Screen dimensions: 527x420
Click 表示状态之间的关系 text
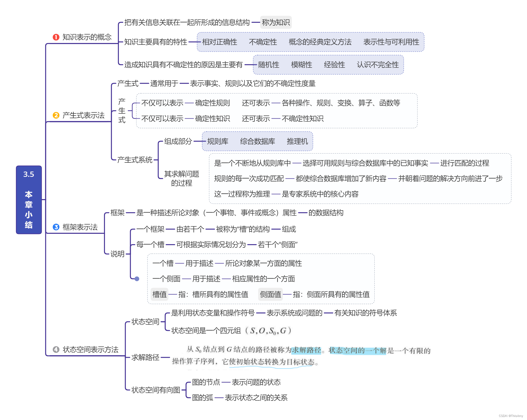pyautogui.click(x=256, y=398)
